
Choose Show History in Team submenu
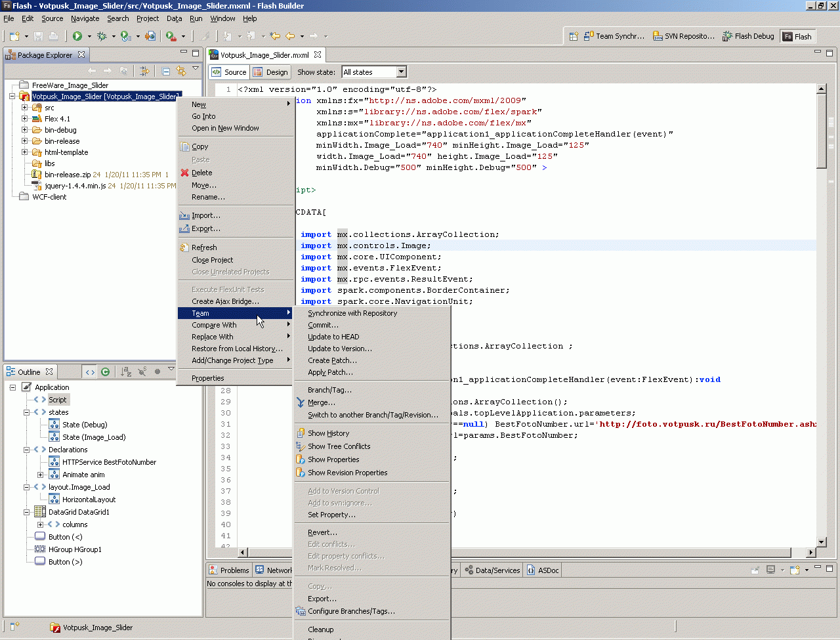coord(328,433)
